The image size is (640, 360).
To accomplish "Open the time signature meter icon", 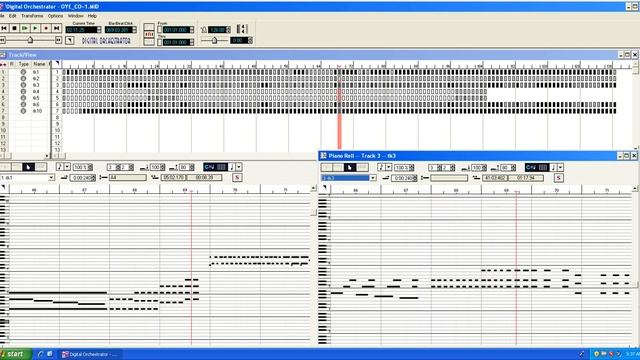I will point(242,29).
